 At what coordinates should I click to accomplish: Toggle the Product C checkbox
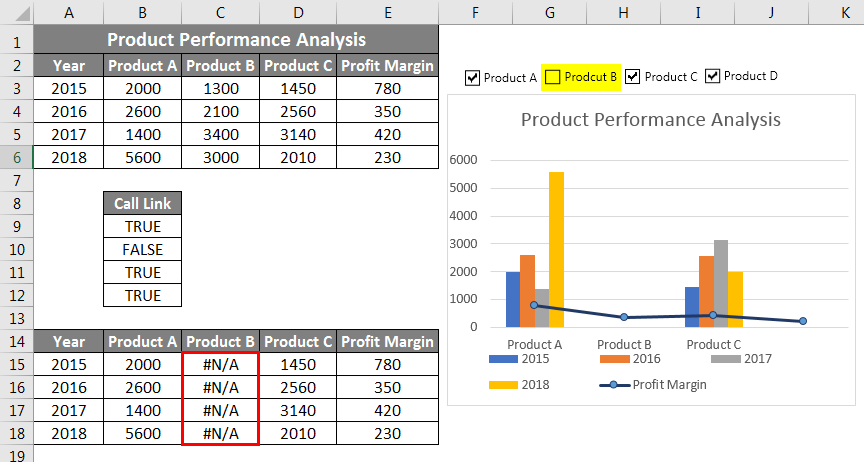click(633, 77)
